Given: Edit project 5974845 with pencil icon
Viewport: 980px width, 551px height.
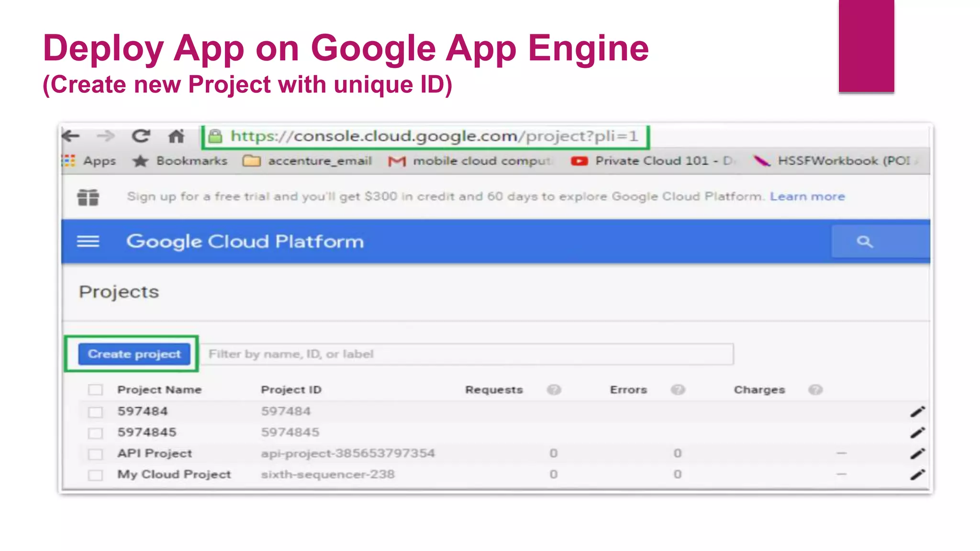Looking at the screenshot, I should pos(917,433).
